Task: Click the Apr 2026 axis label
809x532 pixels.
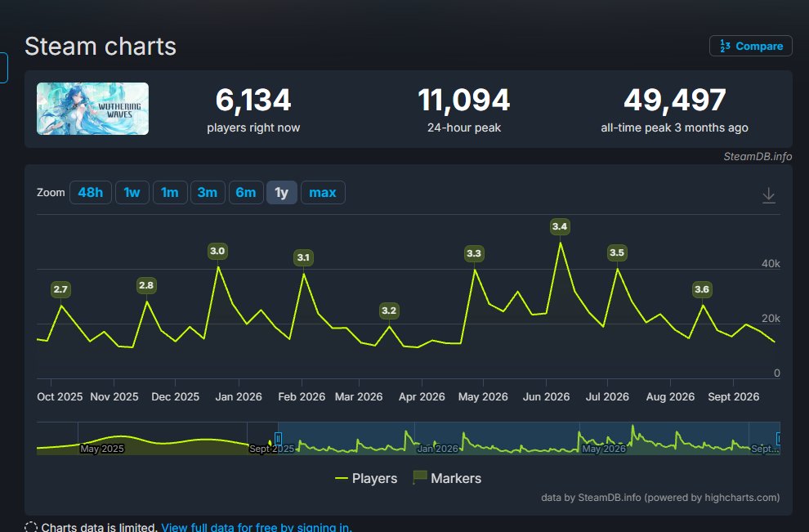Action: [422, 396]
